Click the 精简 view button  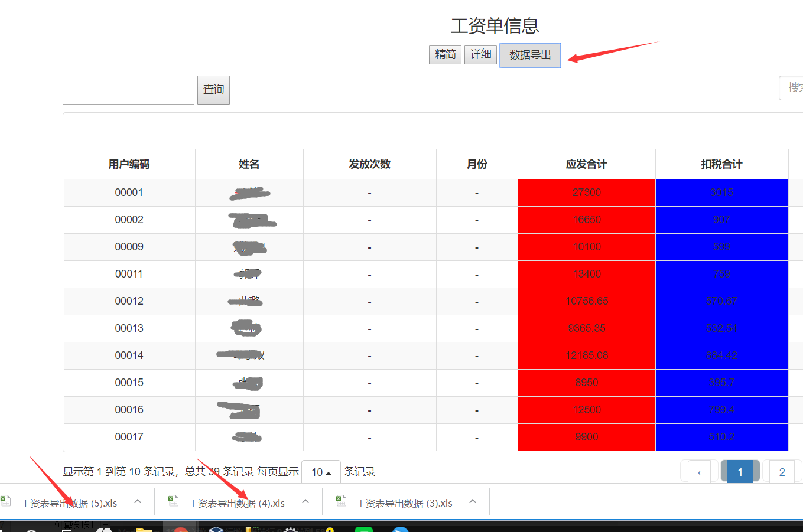[x=445, y=54]
